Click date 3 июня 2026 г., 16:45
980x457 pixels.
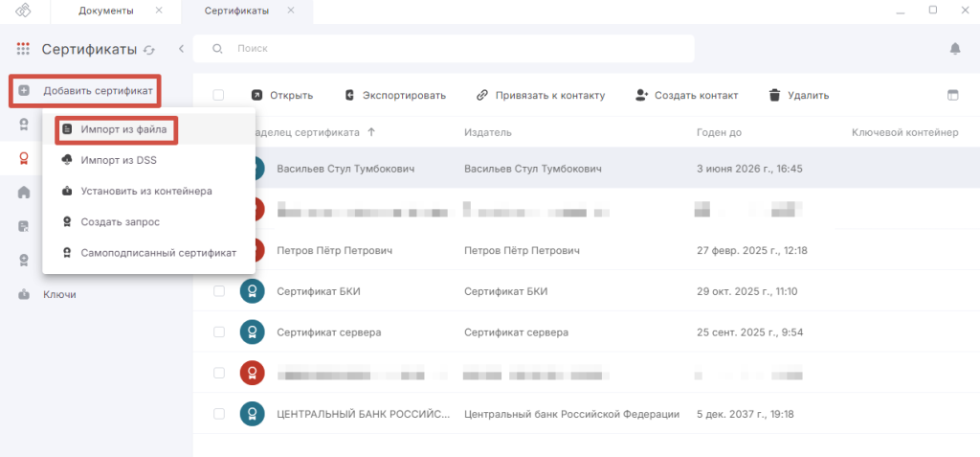(x=749, y=169)
